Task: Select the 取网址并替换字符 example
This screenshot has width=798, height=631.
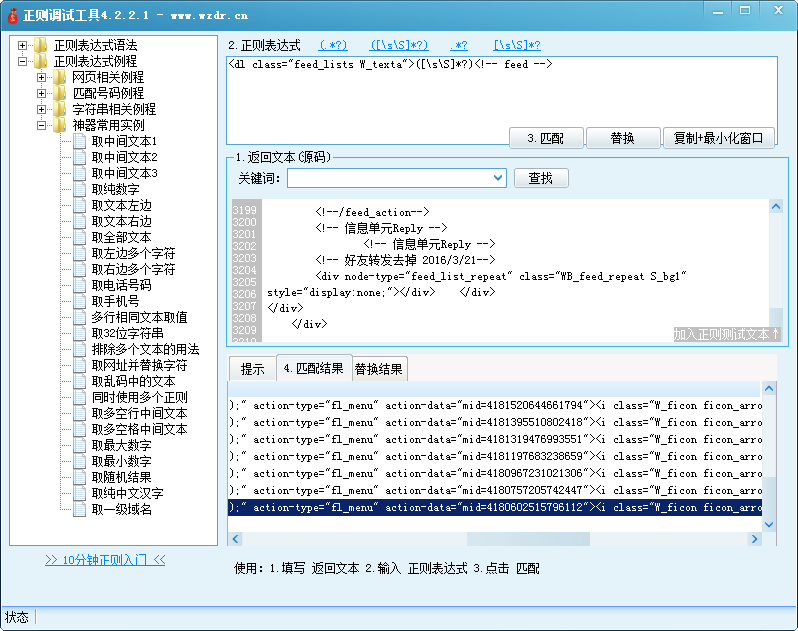Action: pos(139,365)
